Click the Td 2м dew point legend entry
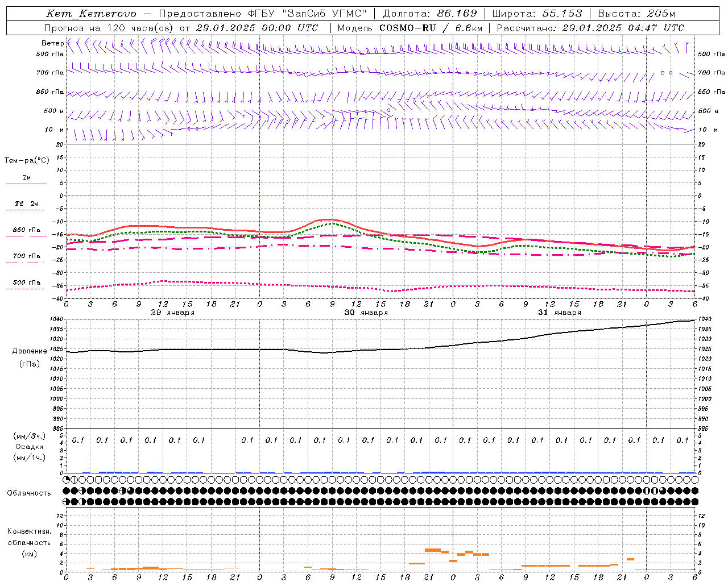The image size is (728, 582). [27, 203]
